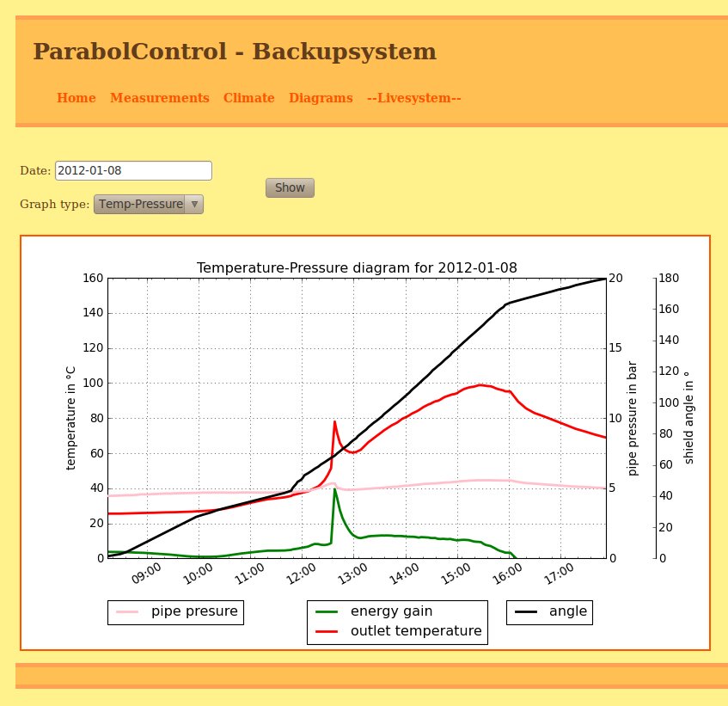Click the Graph type dropdown arrow
Screen dimensions: 728x706
[x=194, y=204]
